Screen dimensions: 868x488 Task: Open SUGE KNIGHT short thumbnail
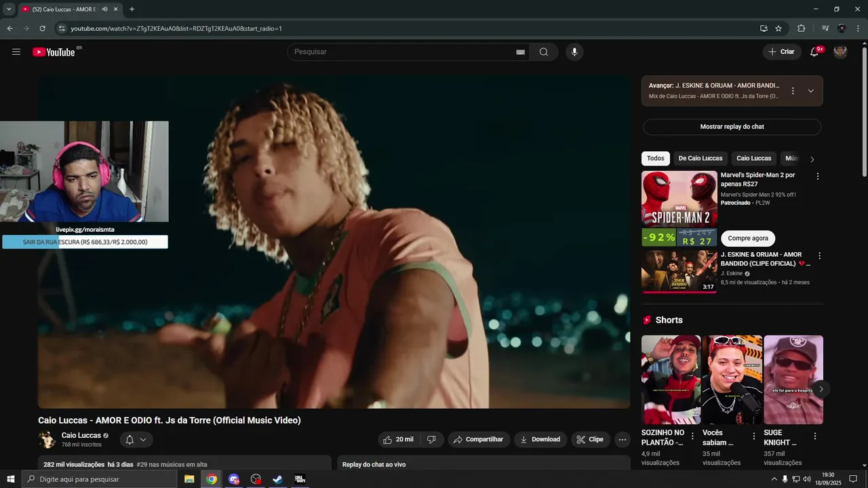click(x=793, y=380)
